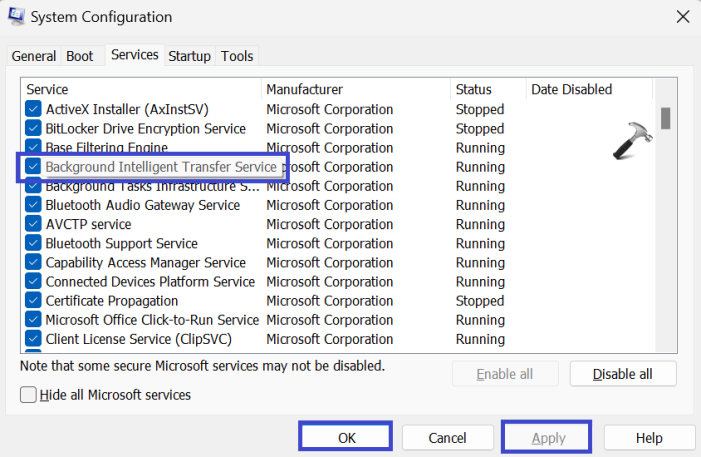Click the System Configuration title bar icon
This screenshot has width=701, height=457.
coord(18,17)
